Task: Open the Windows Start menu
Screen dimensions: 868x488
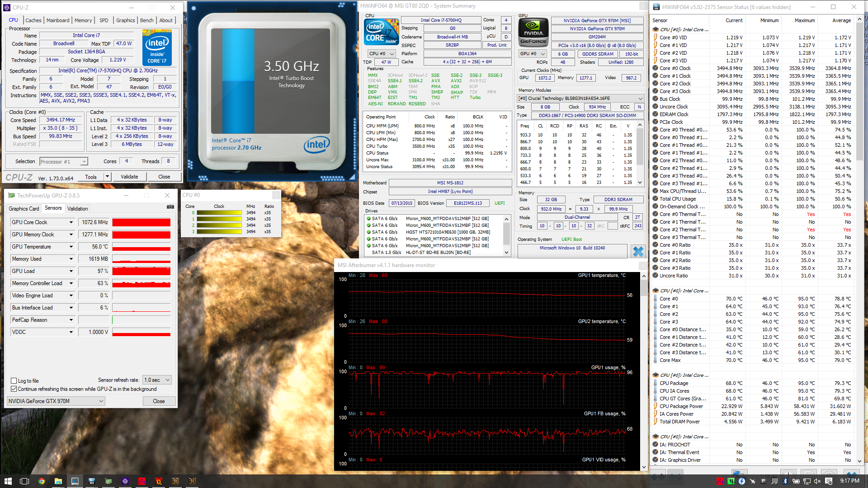Action: (x=8, y=481)
